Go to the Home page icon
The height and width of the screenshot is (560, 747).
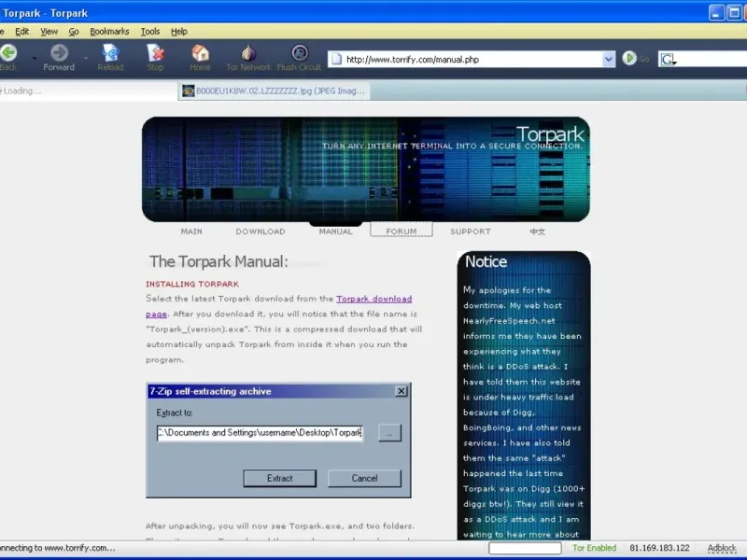(x=200, y=52)
